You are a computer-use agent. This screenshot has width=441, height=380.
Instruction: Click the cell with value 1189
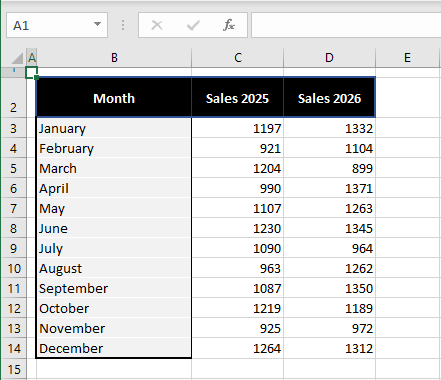pyautogui.click(x=329, y=308)
